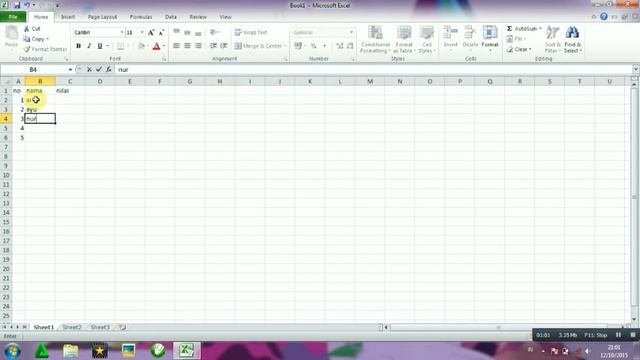Click the Increase Decimal icon
The height and width of the screenshot is (360, 640).
[x=340, y=46]
